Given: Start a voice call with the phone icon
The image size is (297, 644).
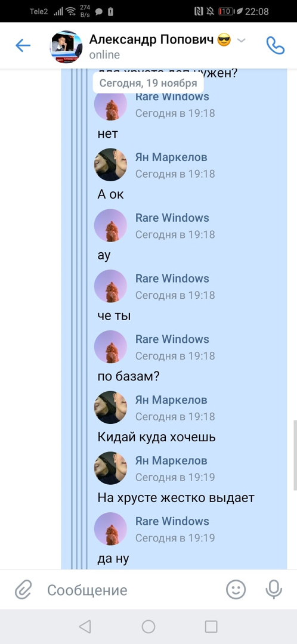Looking at the screenshot, I should click(275, 45).
